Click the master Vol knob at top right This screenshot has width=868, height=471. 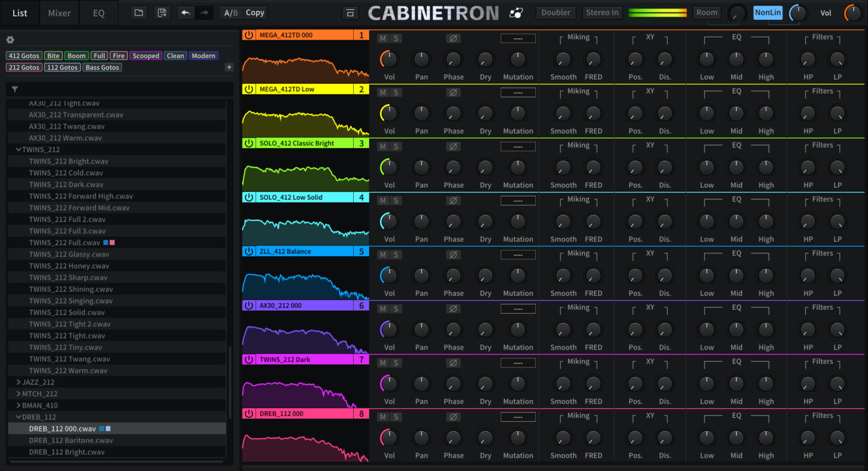click(852, 13)
